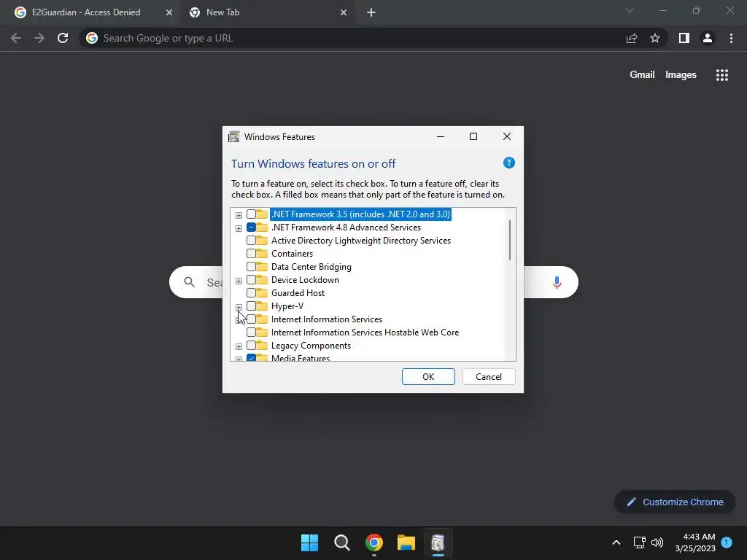Open Chrome three-dot menu
Image resolution: width=747 pixels, height=560 pixels.
731,38
